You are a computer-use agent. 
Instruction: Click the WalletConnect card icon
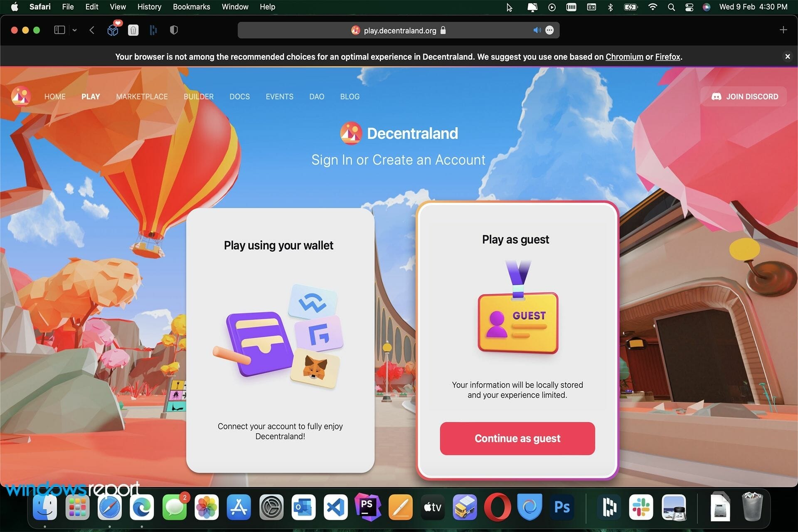click(x=313, y=303)
